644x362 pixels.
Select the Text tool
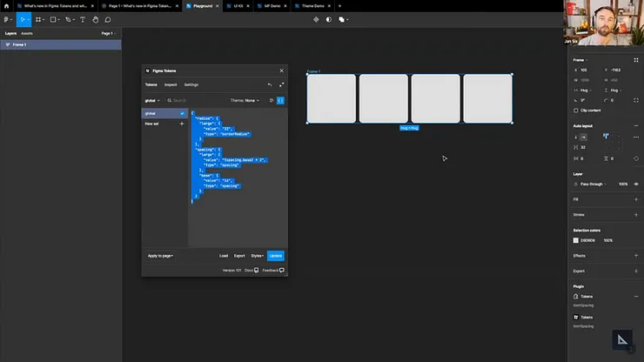point(83,19)
